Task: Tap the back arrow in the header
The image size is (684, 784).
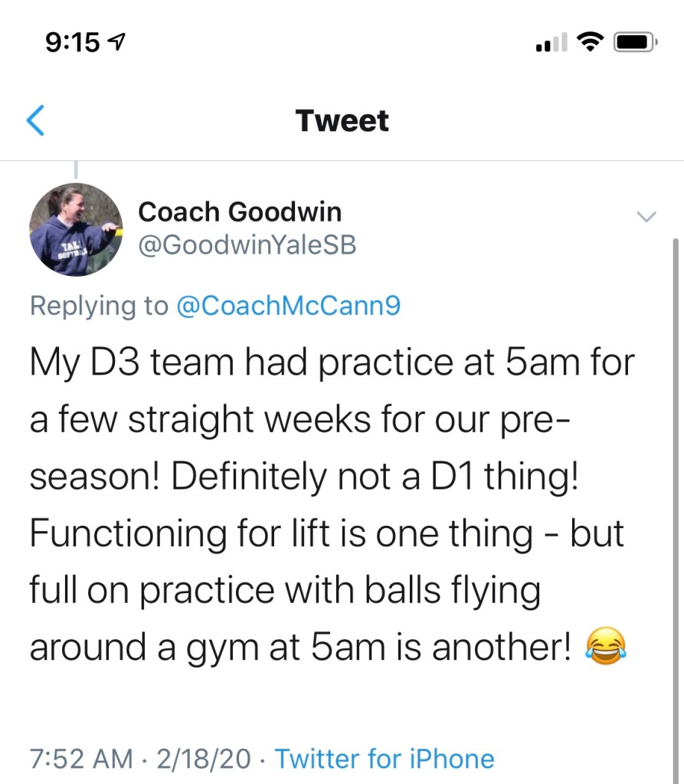Action: 36,121
